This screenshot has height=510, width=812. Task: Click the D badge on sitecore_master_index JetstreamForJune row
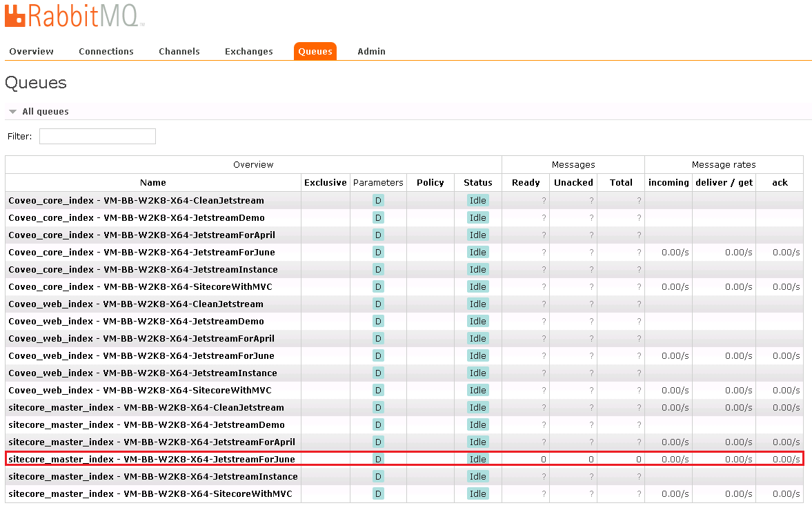coord(378,458)
